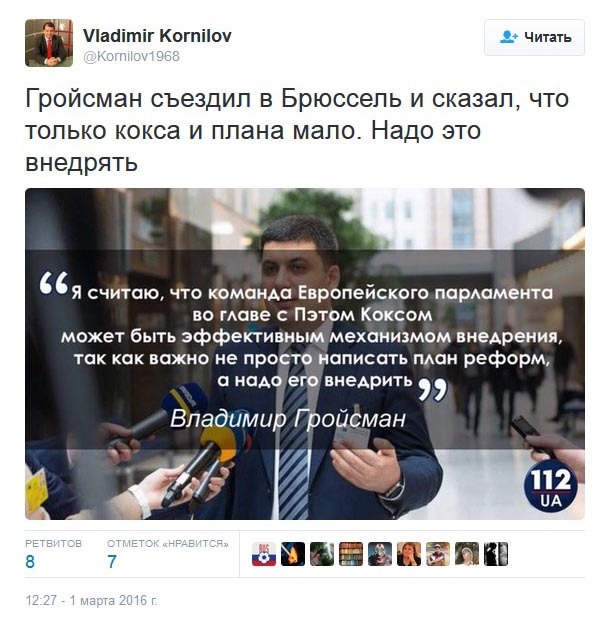The image size is (612, 618).
Task: Open first liker avatar with Russian flag ball
Action: pos(264,554)
